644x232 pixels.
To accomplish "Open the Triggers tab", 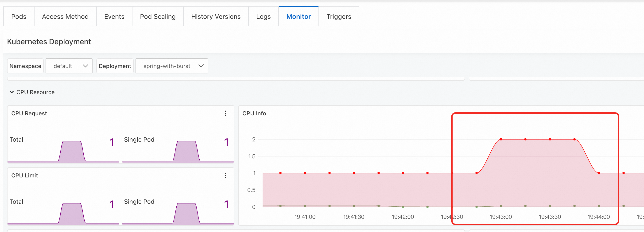I will pos(339,16).
